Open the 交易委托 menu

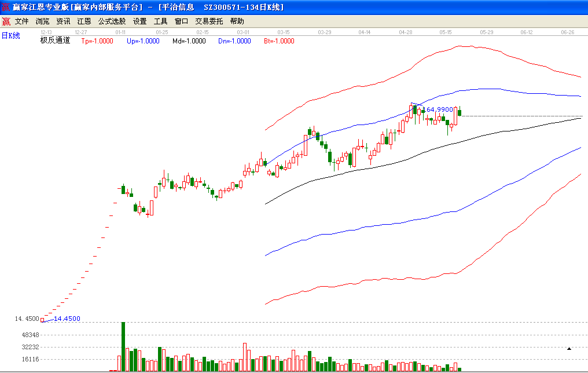coord(210,21)
